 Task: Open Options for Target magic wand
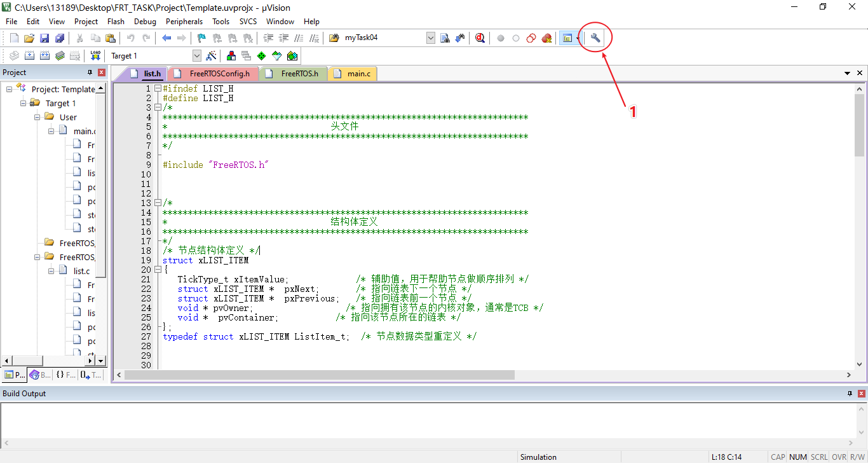212,56
